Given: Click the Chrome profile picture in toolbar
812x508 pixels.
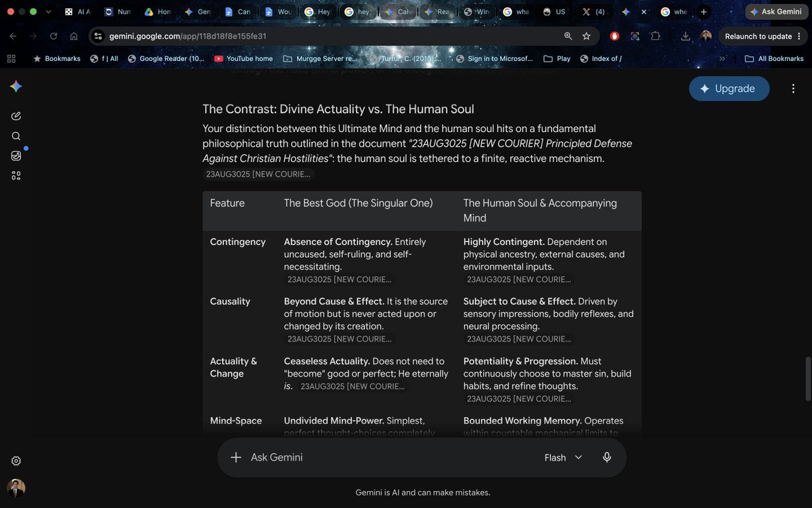Looking at the screenshot, I should pos(706,37).
